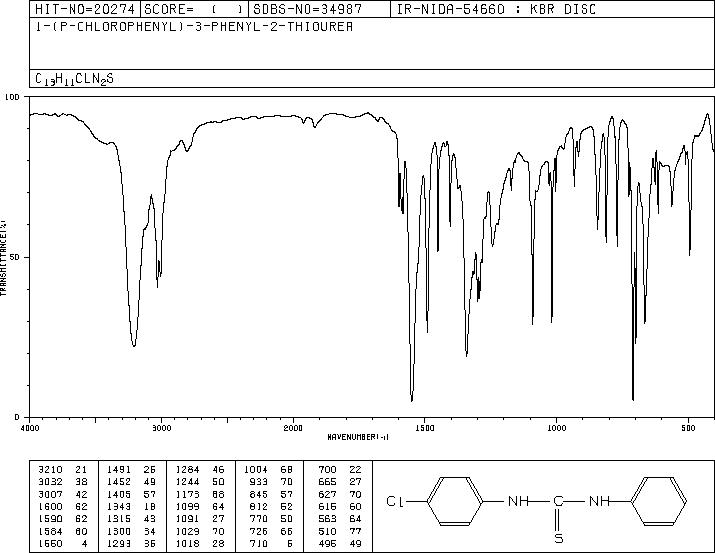Viewport: 715px width, 553px height.
Task: Select peak table value 933
Action: (x=259, y=482)
